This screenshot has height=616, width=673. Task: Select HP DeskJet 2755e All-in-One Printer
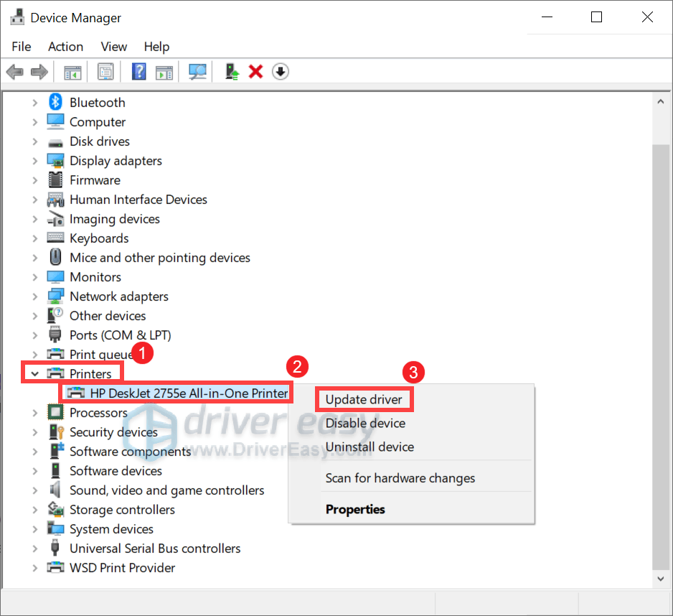click(189, 393)
